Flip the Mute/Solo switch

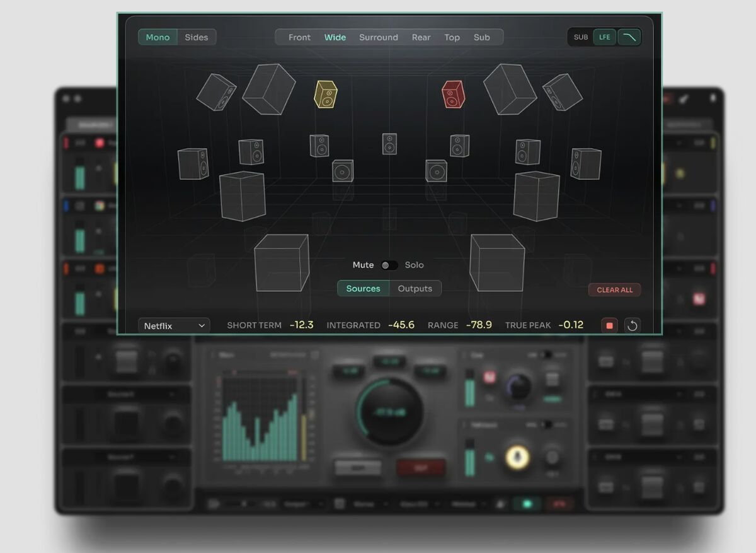point(389,265)
